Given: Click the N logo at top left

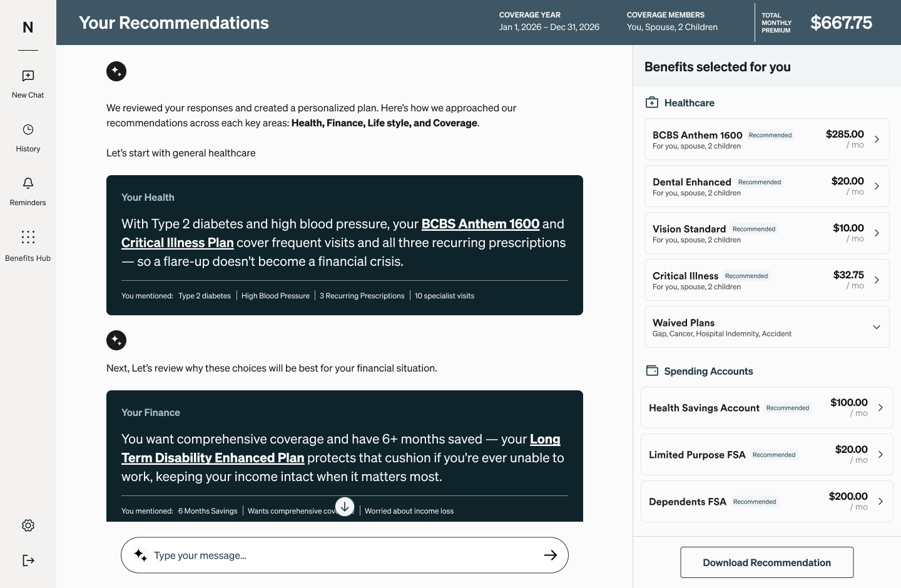Looking at the screenshot, I should pyautogui.click(x=28, y=28).
